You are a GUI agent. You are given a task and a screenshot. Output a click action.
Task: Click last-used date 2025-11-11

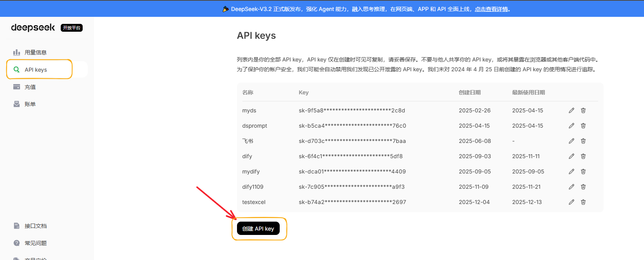click(526, 156)
